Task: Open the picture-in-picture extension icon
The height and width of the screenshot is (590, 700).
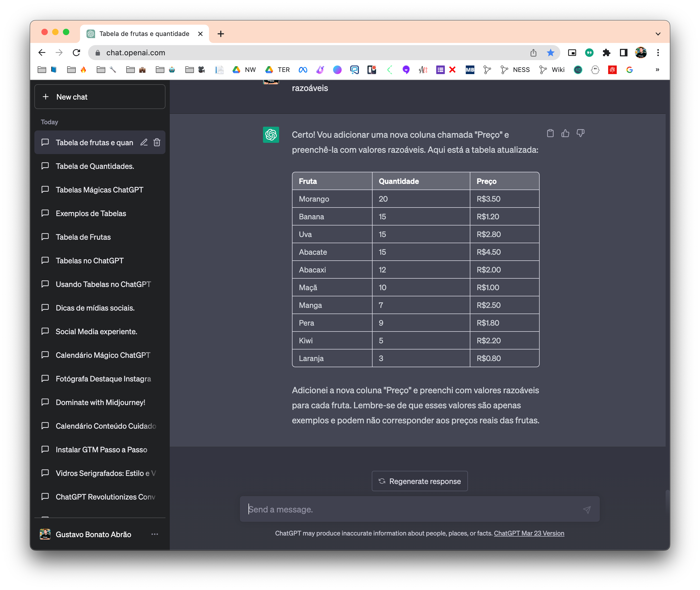Action: 572,53
